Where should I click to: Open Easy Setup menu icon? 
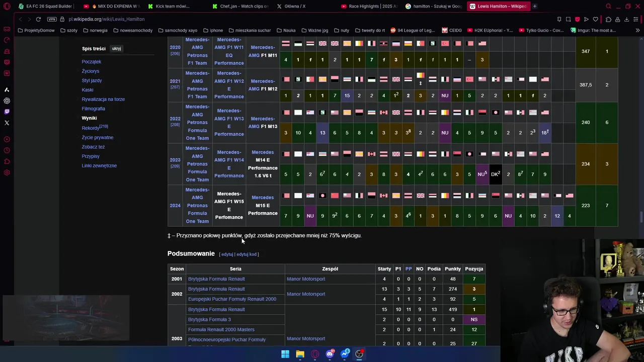click(x=636, y=19)
